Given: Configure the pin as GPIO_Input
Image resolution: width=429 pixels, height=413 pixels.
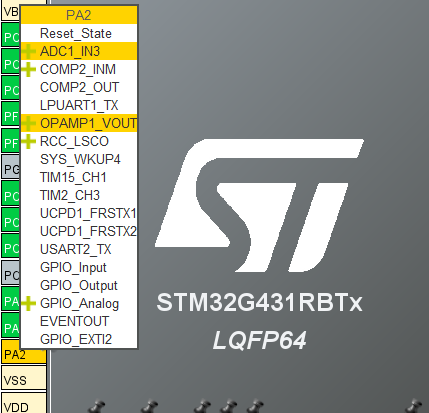Looking at the screenshot, I should pyautogui.click(x=79, y=267).
